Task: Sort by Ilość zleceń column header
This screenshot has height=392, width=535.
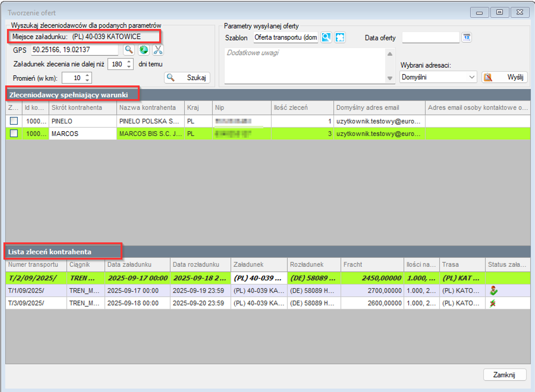Action: [302, 107]
